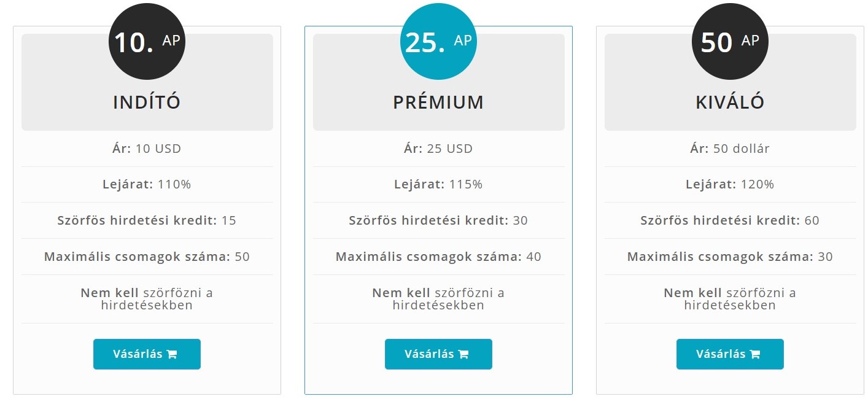Click "Szörfös hirdetési kredit: 60" row
Viewport: 868px width, 399px height.
(730, 220)
